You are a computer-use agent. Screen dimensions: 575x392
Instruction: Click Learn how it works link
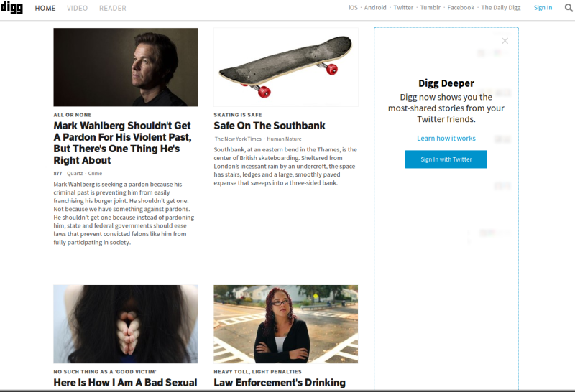[x=446, y=138]
